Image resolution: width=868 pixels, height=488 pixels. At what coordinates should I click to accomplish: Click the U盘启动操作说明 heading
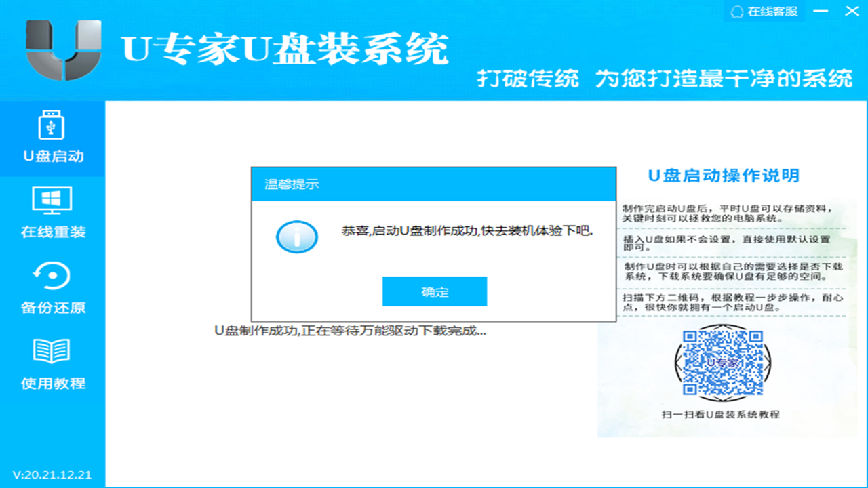point(723,175)
